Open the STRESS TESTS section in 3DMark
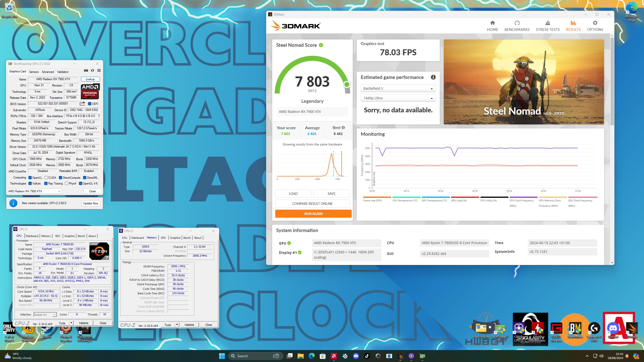The image size is (644, 362). [x=548, y=26]
